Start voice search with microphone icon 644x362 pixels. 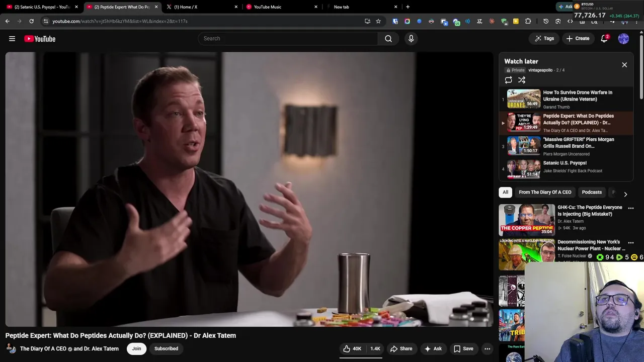tap(411, 39)
